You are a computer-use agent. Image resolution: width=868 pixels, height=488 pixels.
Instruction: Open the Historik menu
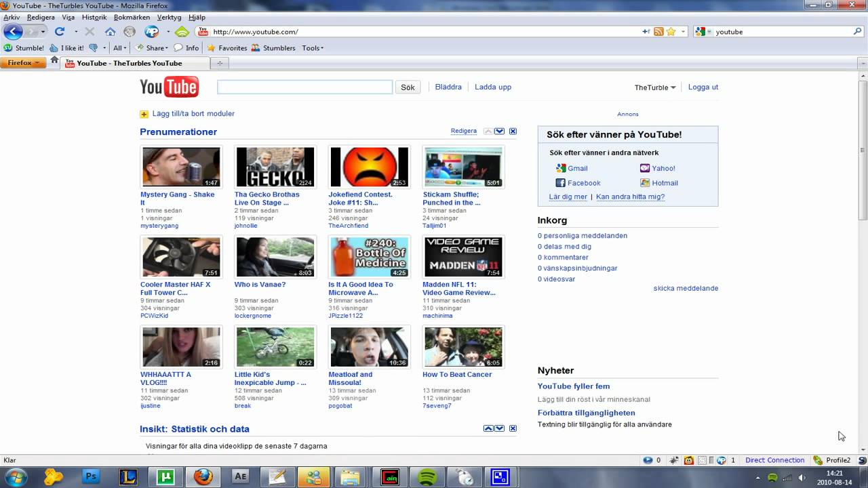94,18
